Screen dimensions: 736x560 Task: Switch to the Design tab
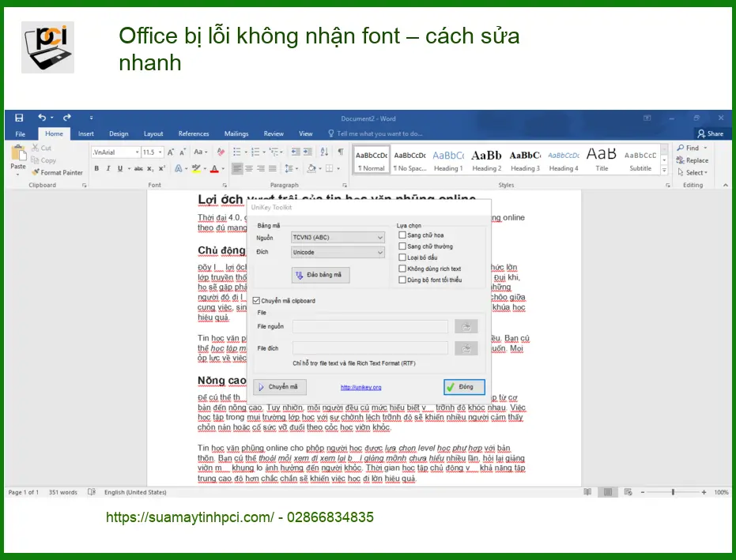point(119,133)
